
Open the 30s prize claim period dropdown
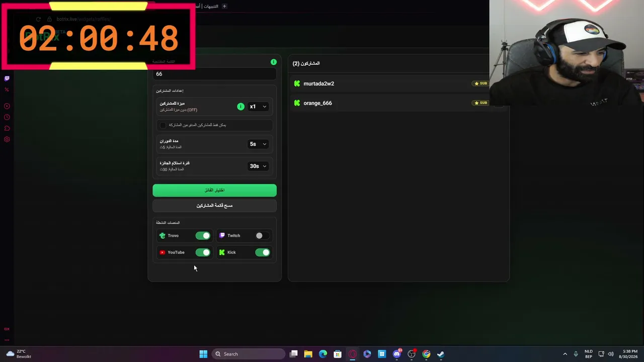tap(258, 166)
